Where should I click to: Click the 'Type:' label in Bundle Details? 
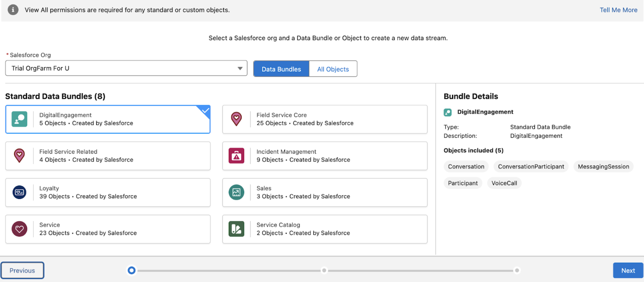tap(451, 127)
